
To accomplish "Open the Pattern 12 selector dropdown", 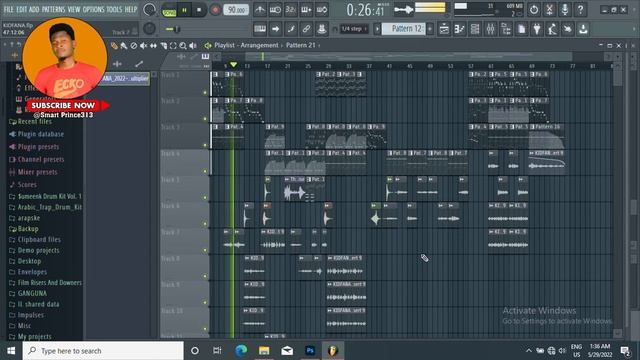I will [403, 29].
